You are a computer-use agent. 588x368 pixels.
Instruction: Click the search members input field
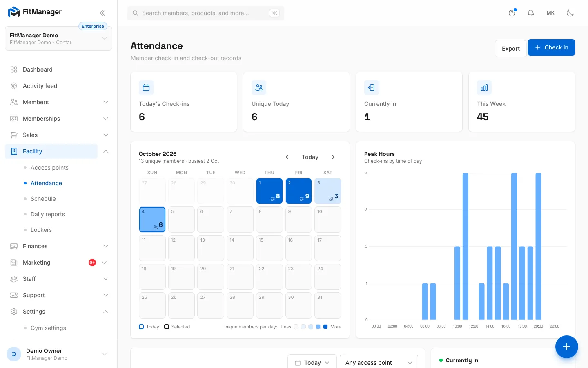[x=206, y=13]
